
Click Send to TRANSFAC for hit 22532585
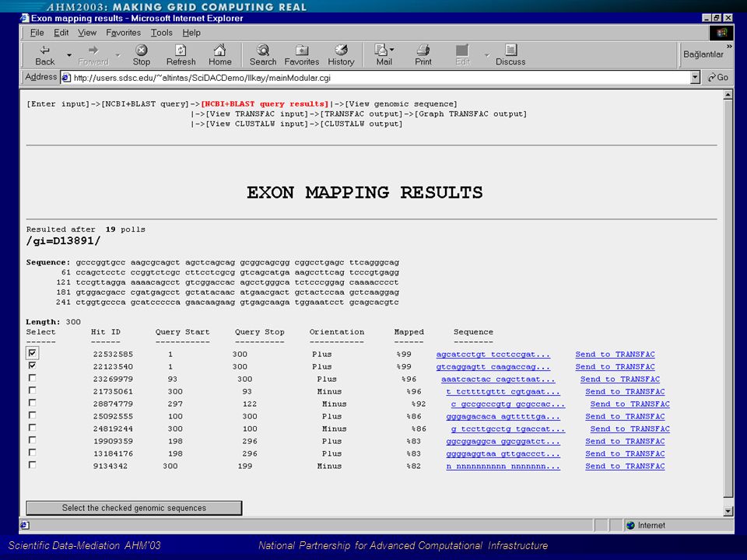(615, 355)
